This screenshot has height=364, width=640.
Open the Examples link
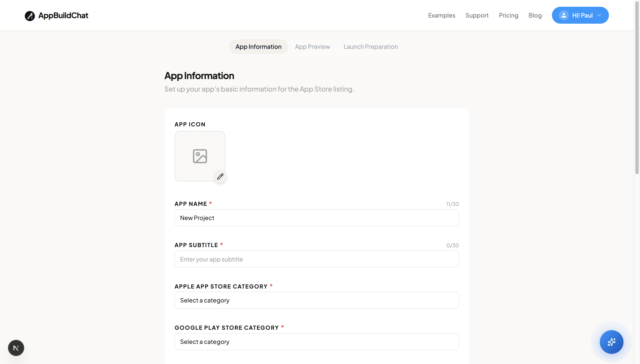click(x=441, y=15)
